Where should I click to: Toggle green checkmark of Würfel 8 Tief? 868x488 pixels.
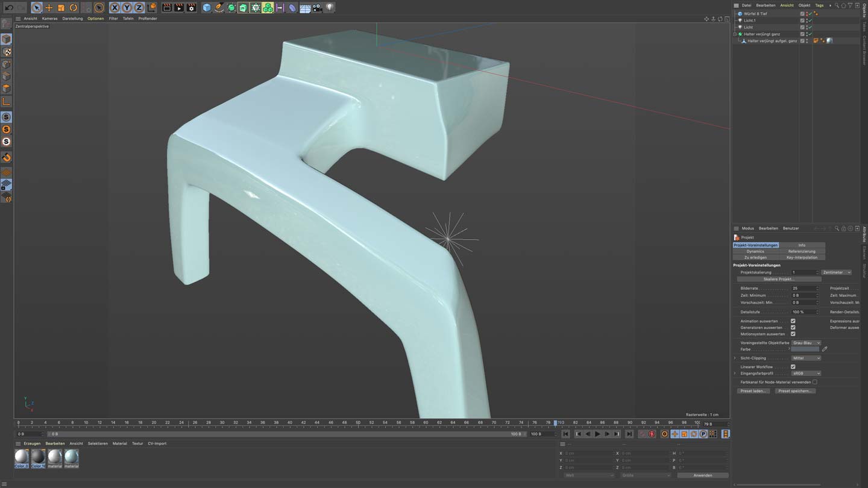[810, 13]
